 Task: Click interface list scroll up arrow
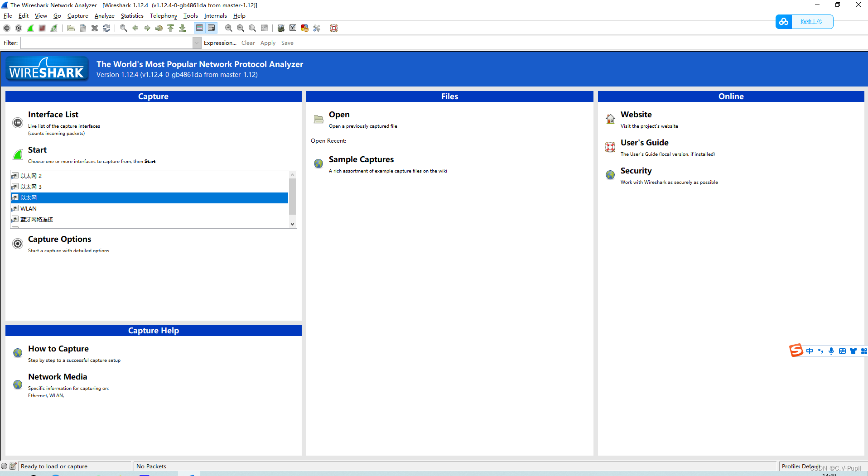(x=293, y=175)
